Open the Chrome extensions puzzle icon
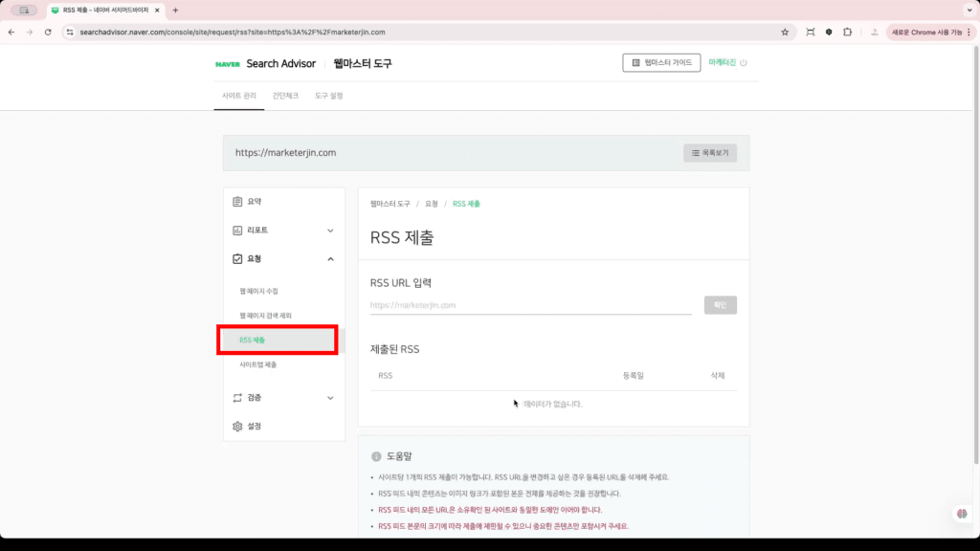 847,32
